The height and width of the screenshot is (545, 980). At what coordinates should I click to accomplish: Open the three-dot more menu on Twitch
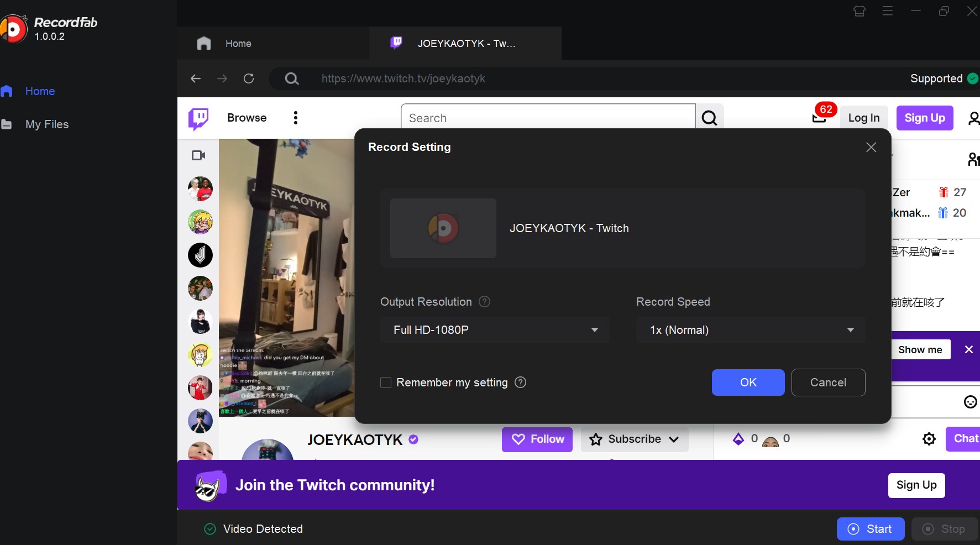pos(296,118)
